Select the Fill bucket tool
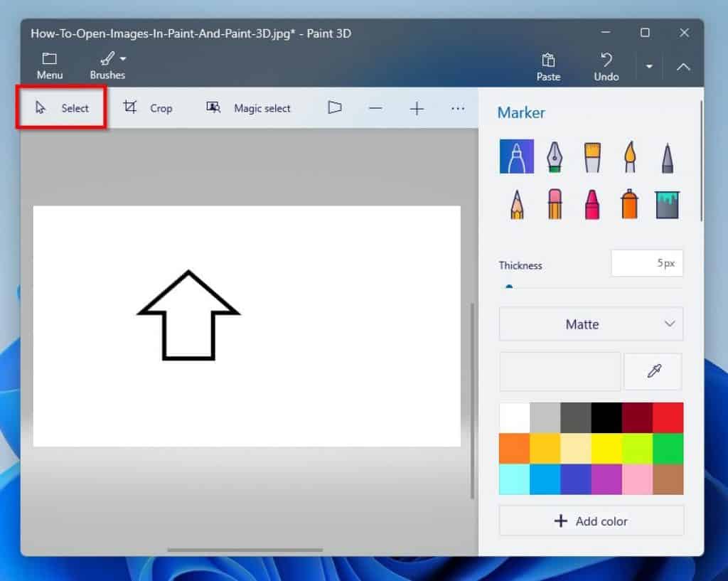 tap(667, 204)
